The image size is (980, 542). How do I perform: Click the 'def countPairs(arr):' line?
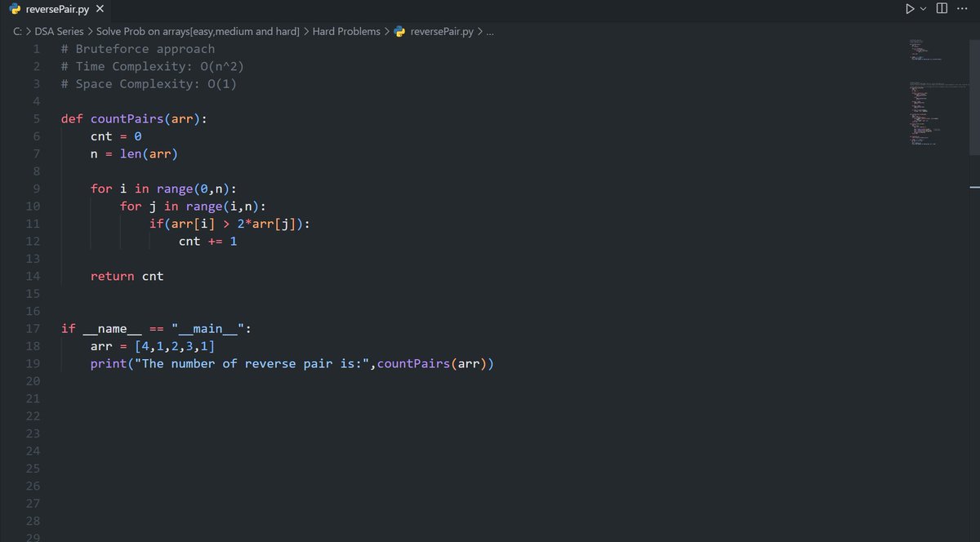pos(134,118)
